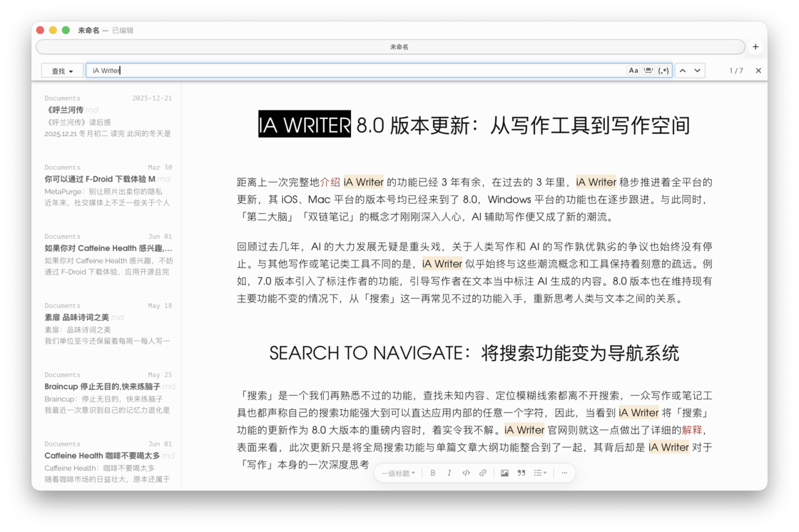The image size is (799, 532).
Task: Insert a block quote
Action: click(x=521, y=473)
